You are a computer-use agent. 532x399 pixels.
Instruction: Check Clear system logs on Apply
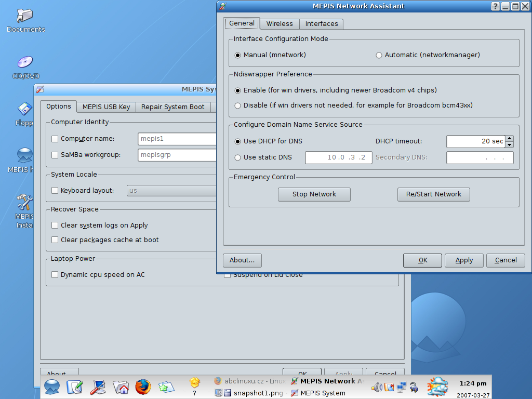pyautogui.click(x=55, y=225)
